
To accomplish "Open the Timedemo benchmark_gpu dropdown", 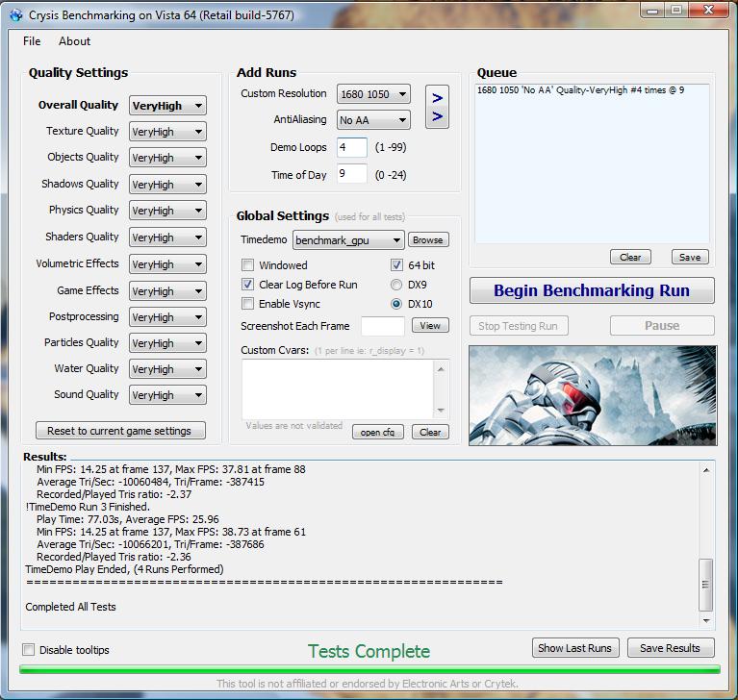I will point(348,240).
